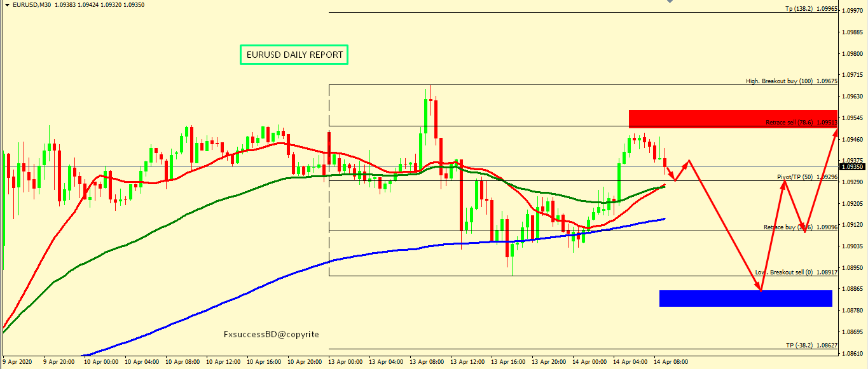Click the chart shift triangle marker at top
868x369 pixels.
coord(668,3)
